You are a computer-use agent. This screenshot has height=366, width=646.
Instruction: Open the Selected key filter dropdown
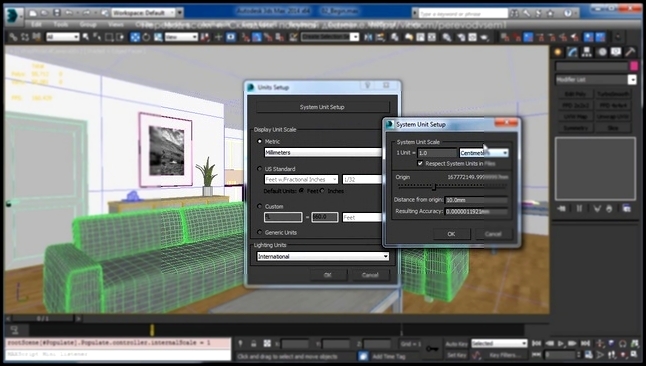point(499,343)
